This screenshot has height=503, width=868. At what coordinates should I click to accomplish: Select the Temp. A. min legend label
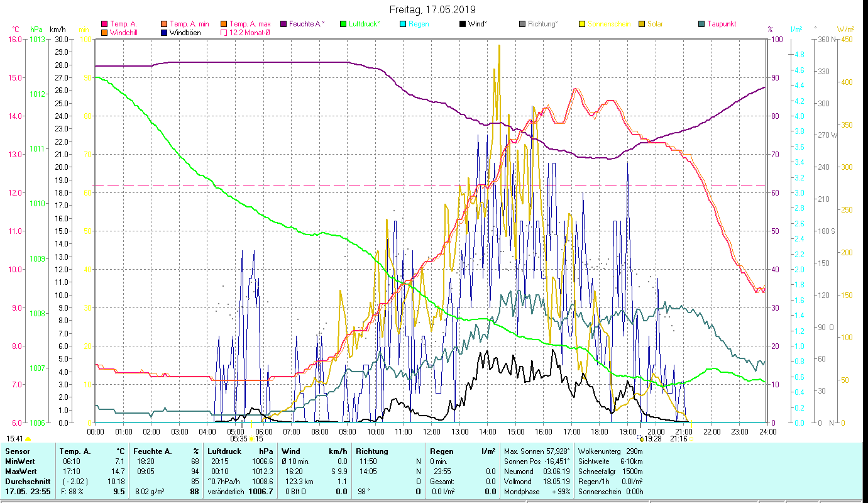[x=191, y=25]
